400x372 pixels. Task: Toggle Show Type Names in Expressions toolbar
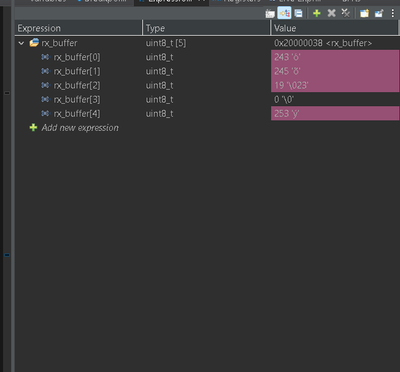tap(270, 13)
